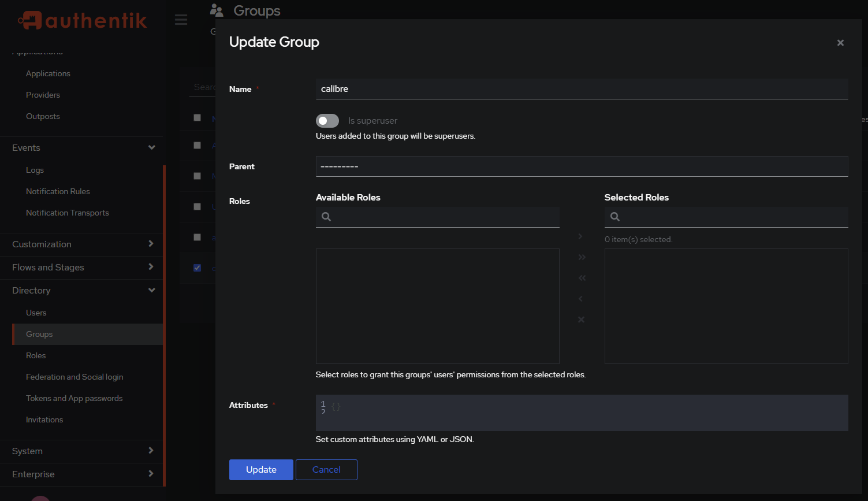Click the X clear roles selection icon
The width and height of the screenshot is (868, 501).
click(x=581, y=320)
